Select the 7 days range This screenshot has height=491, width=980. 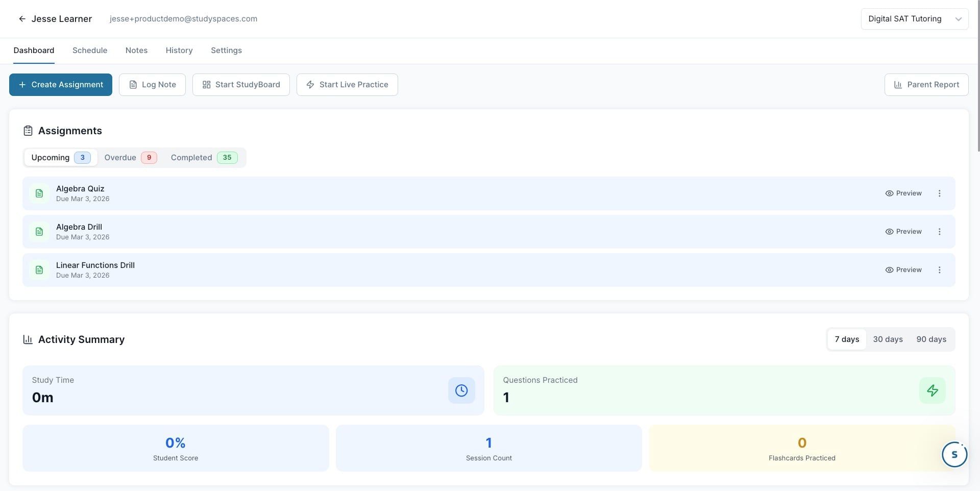point(847,339)
